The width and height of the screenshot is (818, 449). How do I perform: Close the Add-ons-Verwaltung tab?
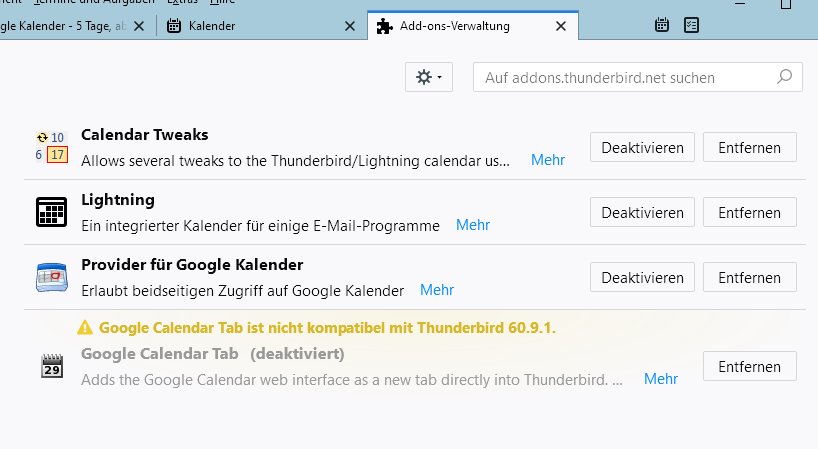[561, 26]
